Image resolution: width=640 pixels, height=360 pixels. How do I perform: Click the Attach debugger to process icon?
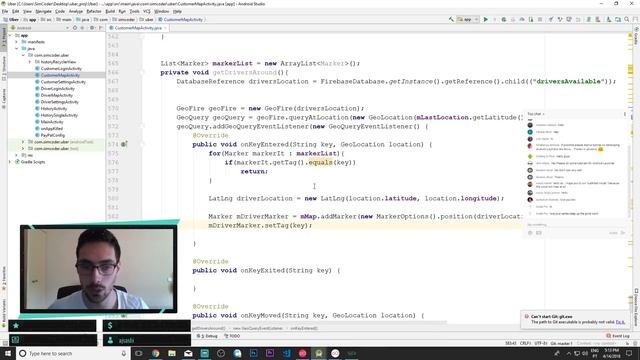(531, 19)
